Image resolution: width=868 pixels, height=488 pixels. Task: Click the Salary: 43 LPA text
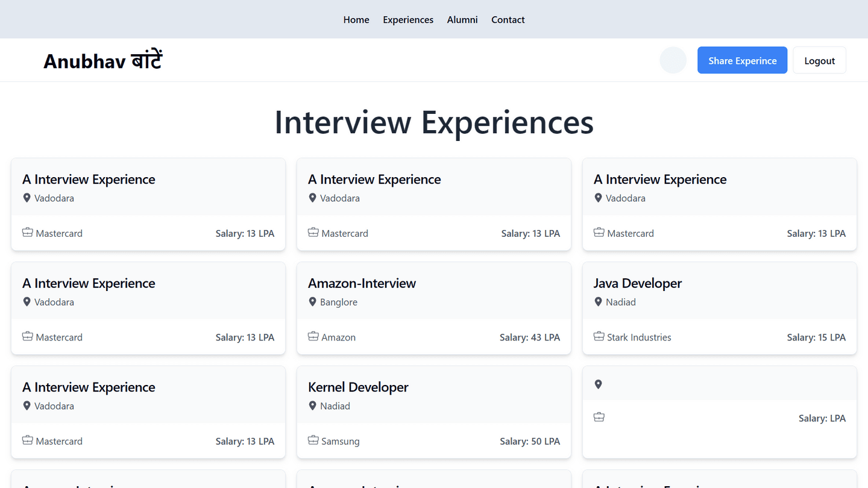coord(530,337)
